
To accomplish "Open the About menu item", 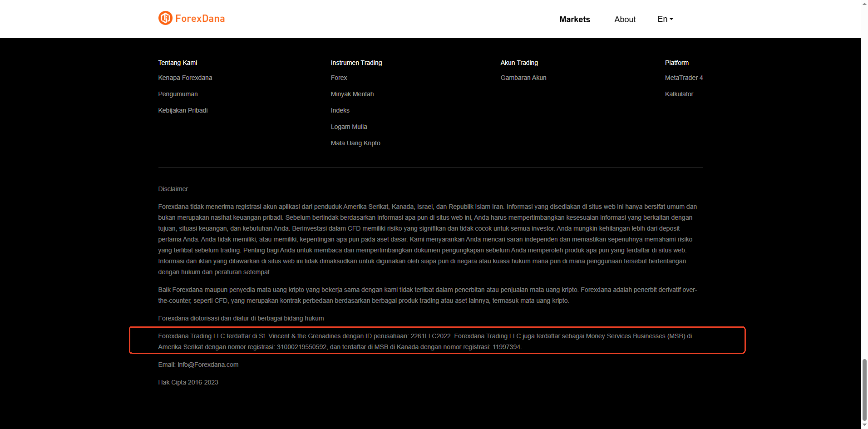I will (625, 20).
